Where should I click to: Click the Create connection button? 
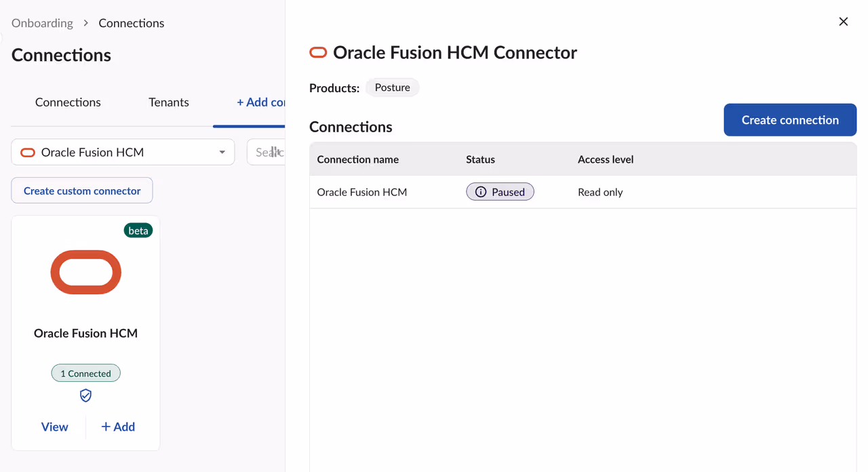pyautogui.click(x=790, y=120)
